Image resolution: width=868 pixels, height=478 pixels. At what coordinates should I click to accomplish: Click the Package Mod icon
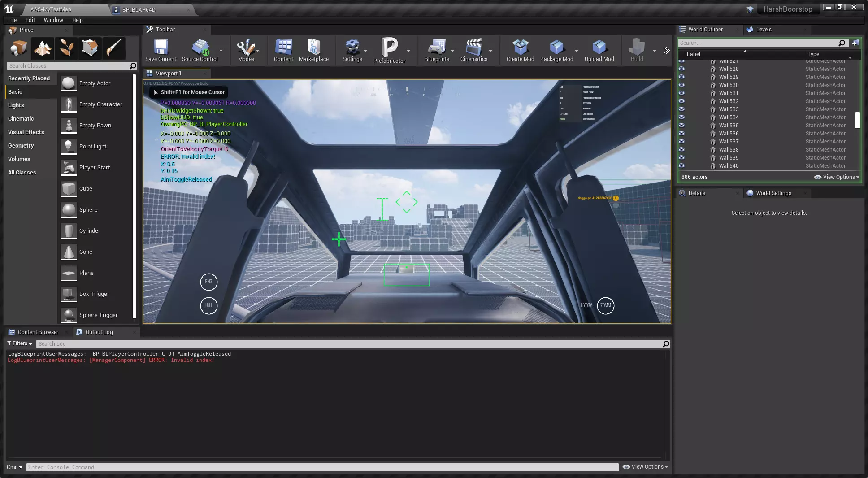pyautogui.click(x=556, y=47)
